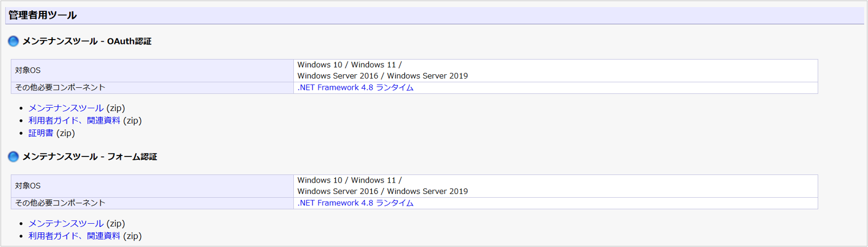
Task: Open 利用者ガイド、関連資料 link under フォーム認証
Action: 74,236
